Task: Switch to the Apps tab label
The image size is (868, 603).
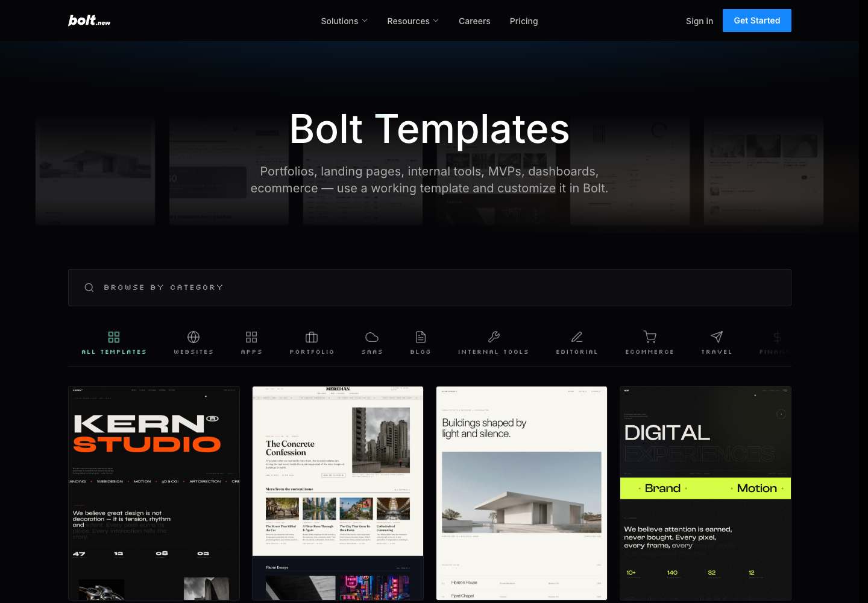Action: pyautogui.click(x=251, y=352)
